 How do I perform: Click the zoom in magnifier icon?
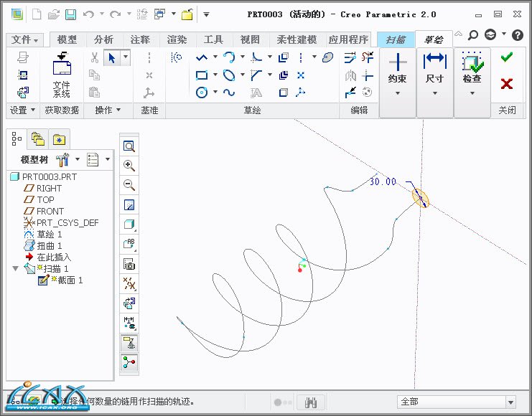(129, 165)
